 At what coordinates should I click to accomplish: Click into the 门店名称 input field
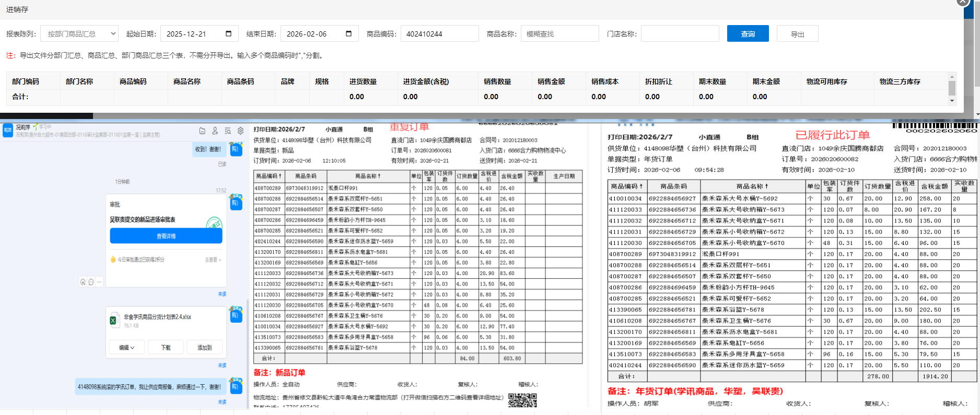tap(679, 34)
